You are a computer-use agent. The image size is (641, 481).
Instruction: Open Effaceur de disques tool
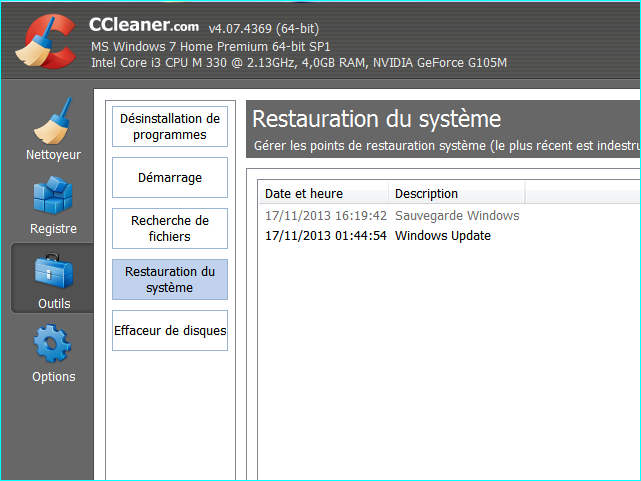pyautogui.click(x=170, y=330)
